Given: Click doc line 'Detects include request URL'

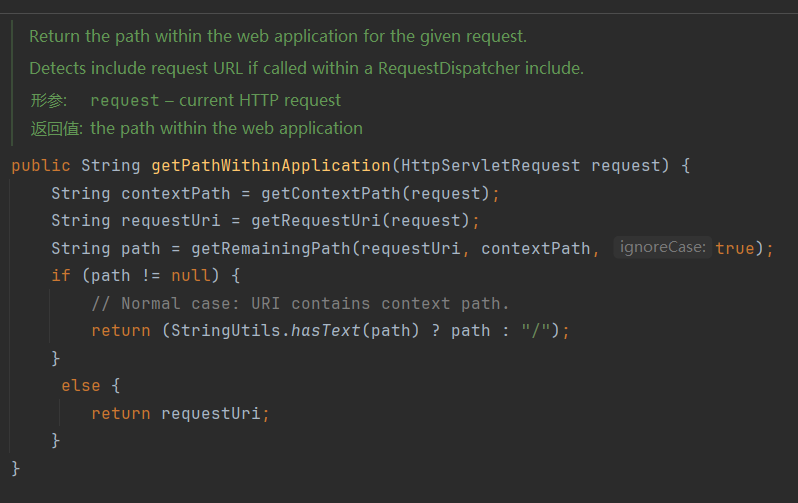Looking at the screenshot, I should click(x=306, y=68).
